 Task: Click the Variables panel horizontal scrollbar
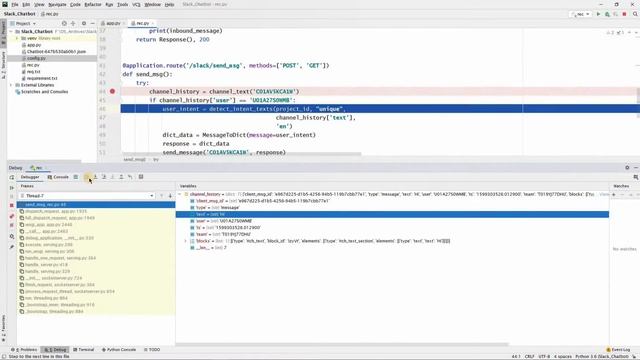[x=343, y=344]
